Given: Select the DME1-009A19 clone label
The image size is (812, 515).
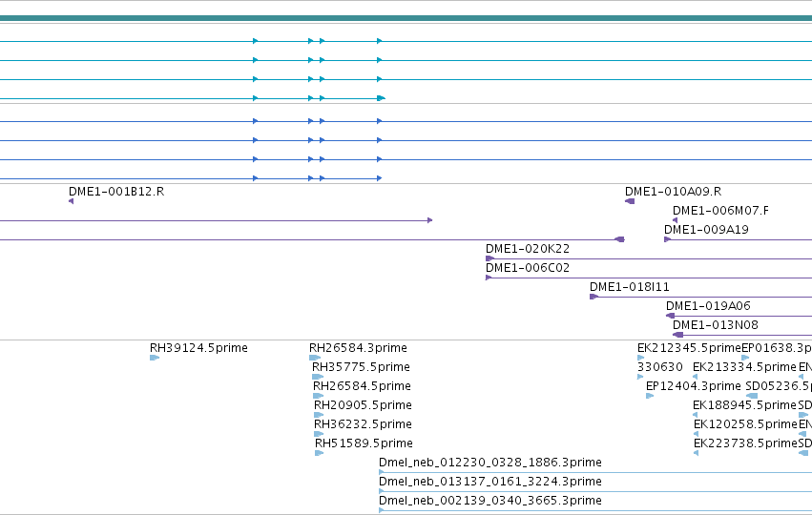Looking at the screenshot, I should [x=706, y=230].
